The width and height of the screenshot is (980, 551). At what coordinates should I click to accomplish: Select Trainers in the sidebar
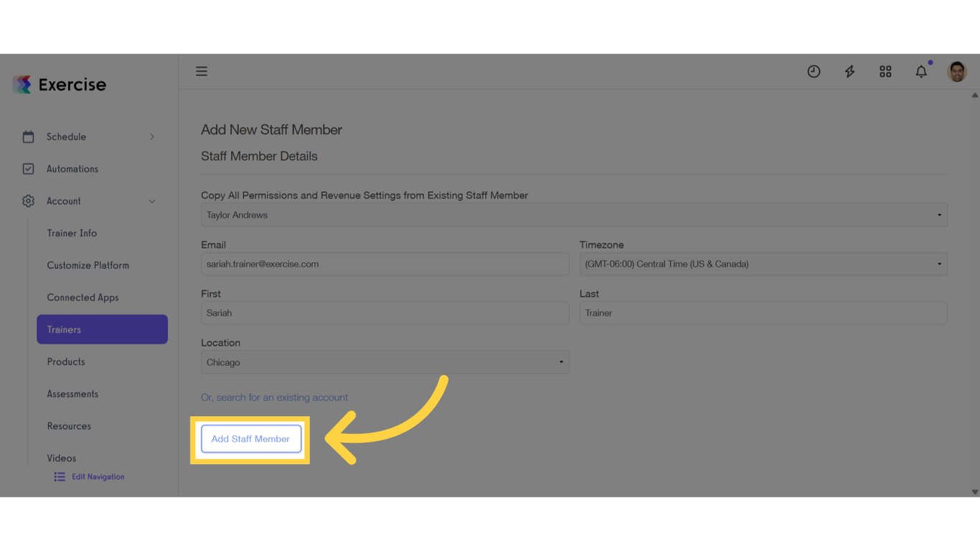(x=64, y=329)
